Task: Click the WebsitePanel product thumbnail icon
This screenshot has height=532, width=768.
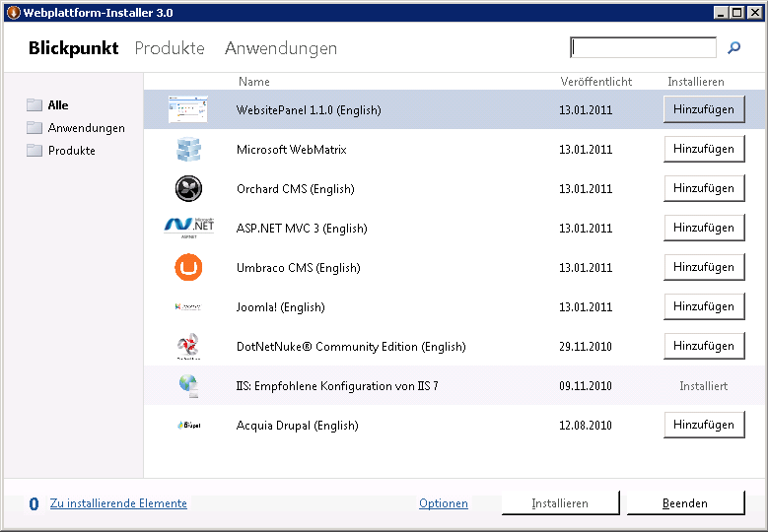Action: pos(187,109)
